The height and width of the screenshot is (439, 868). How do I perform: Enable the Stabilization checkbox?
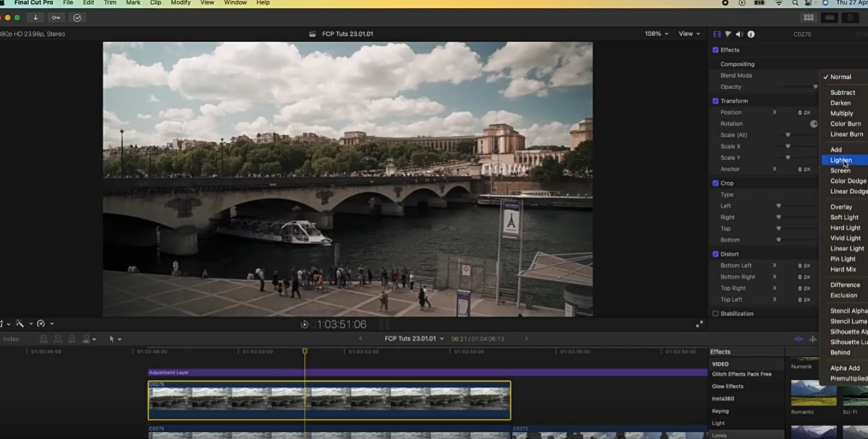(715, 314)
